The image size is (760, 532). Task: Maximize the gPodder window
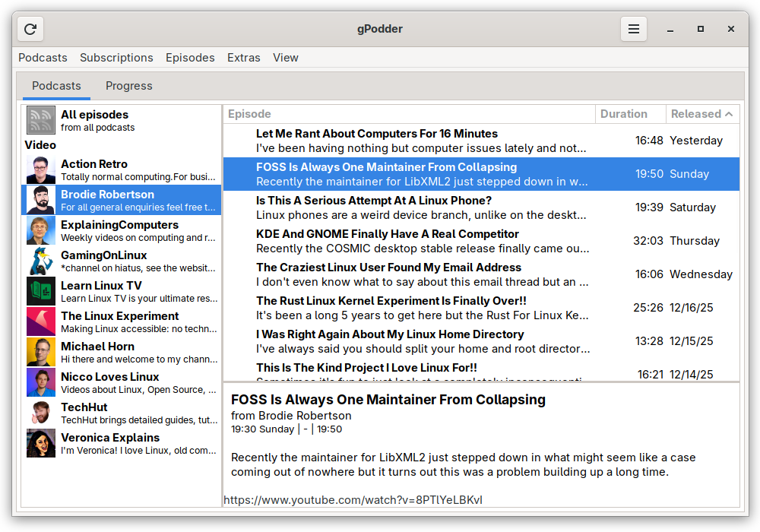click(x=701, y=29)
